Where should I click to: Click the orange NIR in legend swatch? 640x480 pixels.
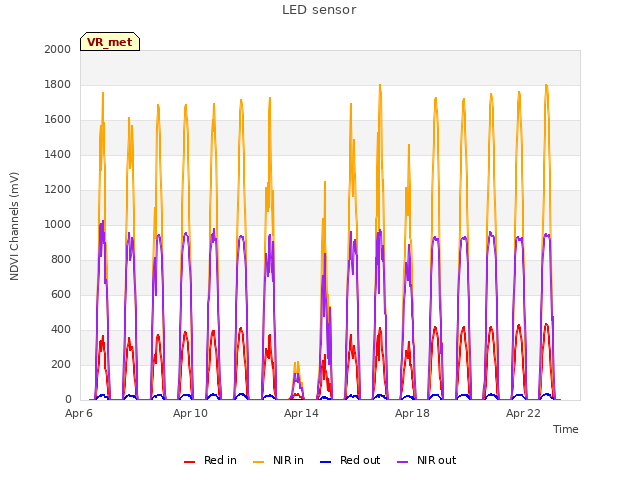[258, 462]
